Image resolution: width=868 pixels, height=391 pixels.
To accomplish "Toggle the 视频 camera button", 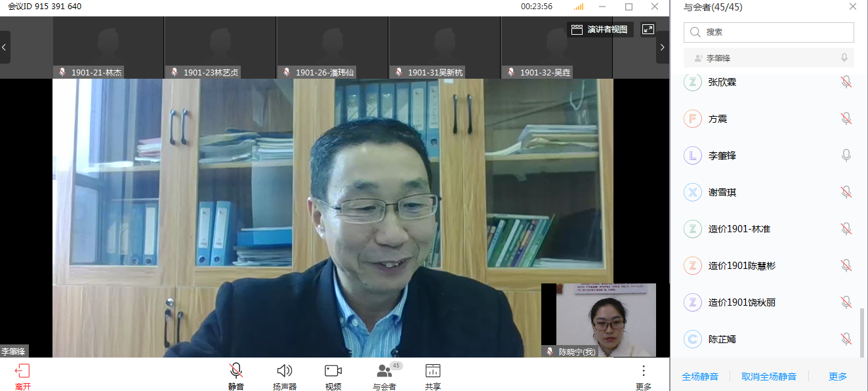I will 333,371.
